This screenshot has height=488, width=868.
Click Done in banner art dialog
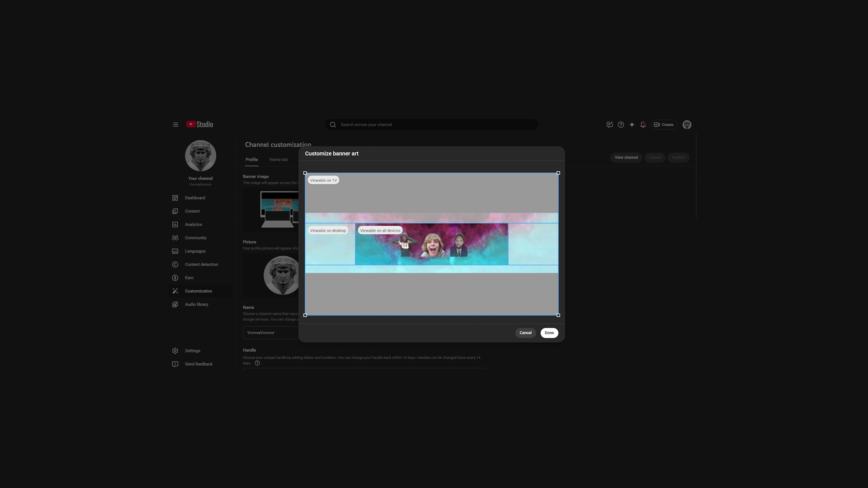coord(549,333)
